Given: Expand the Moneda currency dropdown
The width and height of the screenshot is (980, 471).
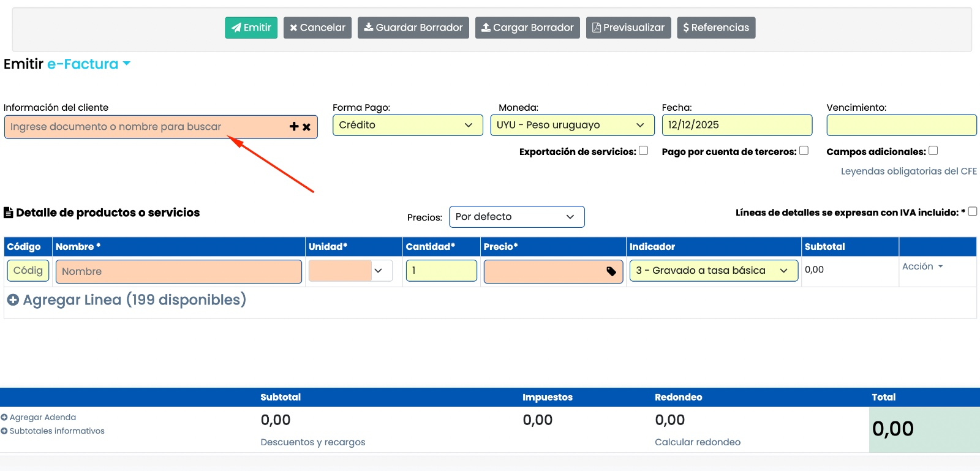Looking at the screenshot, I should tap(571, 125).
